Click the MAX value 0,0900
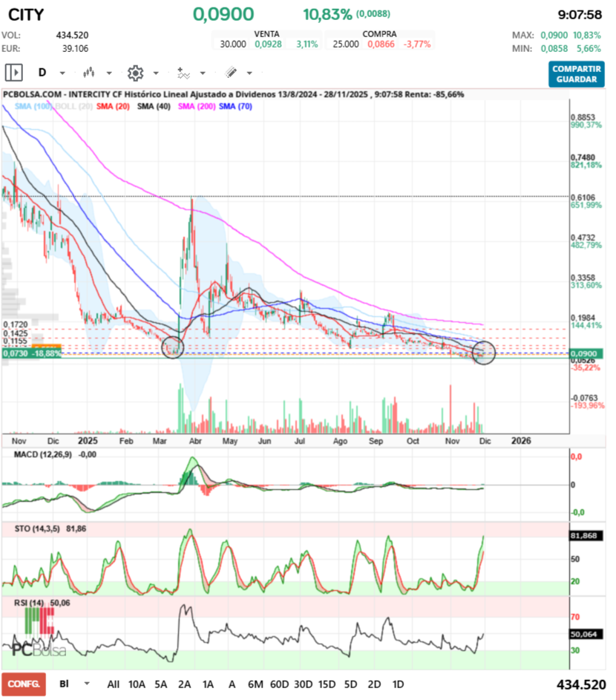The width and height of the screenshot is (616, 700). coord(554,35)
